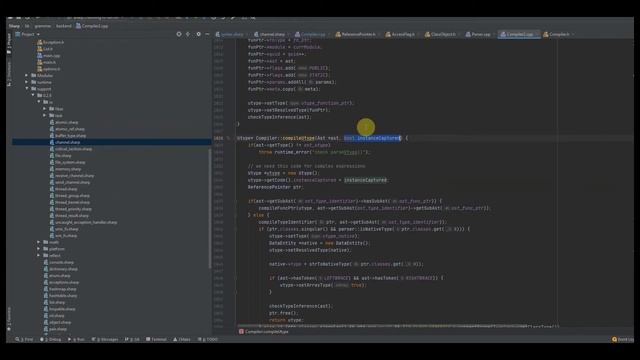The height and width of the screenshot is (360, 640).
Task: Select the highlighted channel.sharp row
Action: click(111, 142)
